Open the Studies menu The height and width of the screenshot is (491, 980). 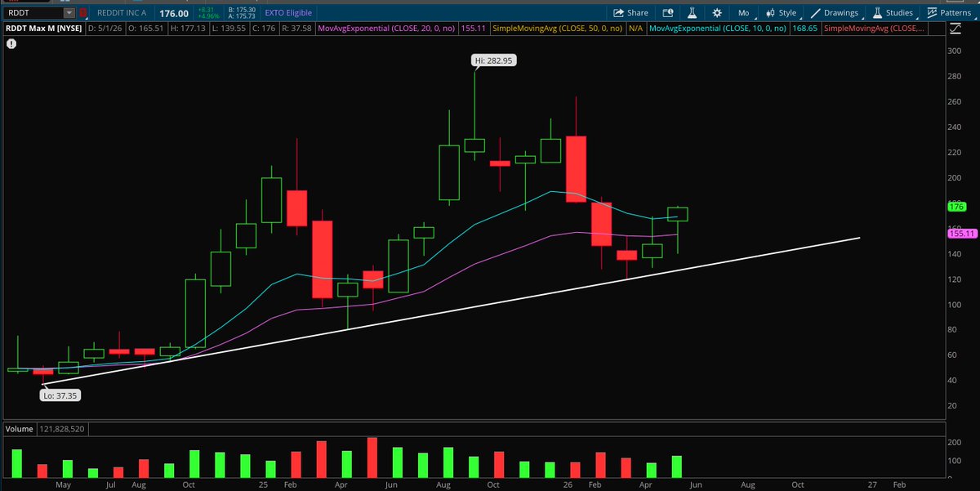[892, 13]
